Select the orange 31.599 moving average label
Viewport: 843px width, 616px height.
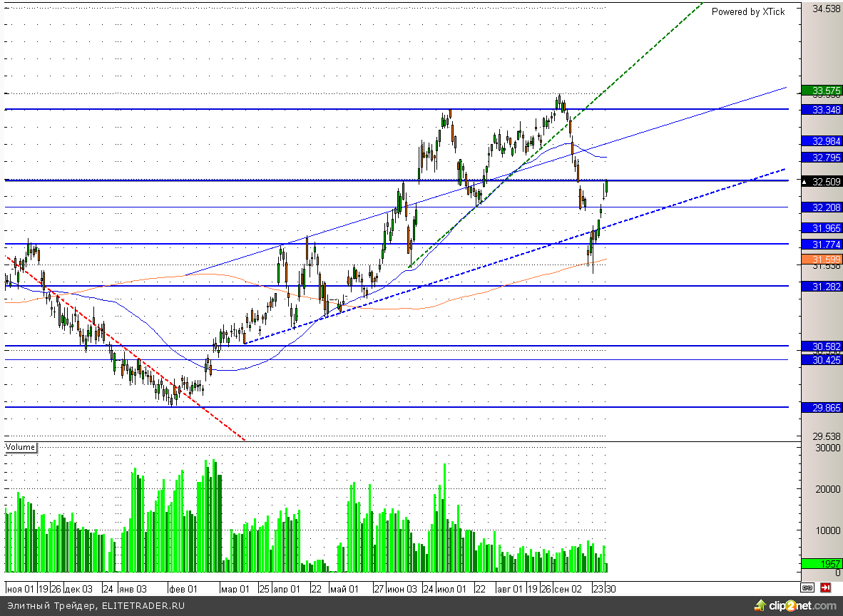(822, 259)
